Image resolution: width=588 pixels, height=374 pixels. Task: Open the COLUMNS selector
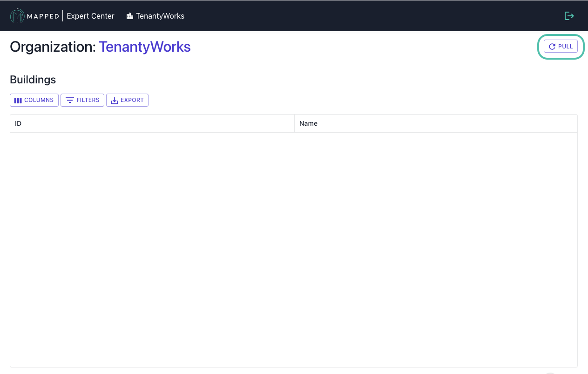click(x=34, y=100)
